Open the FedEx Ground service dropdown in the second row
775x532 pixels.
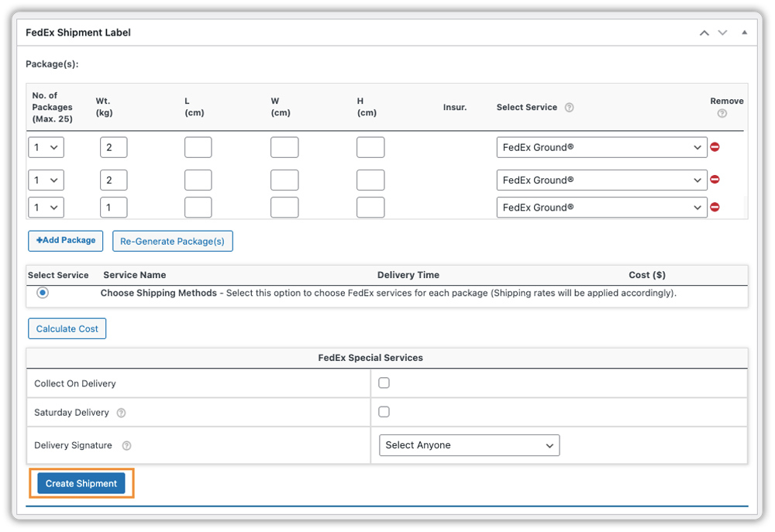(602, 180)
